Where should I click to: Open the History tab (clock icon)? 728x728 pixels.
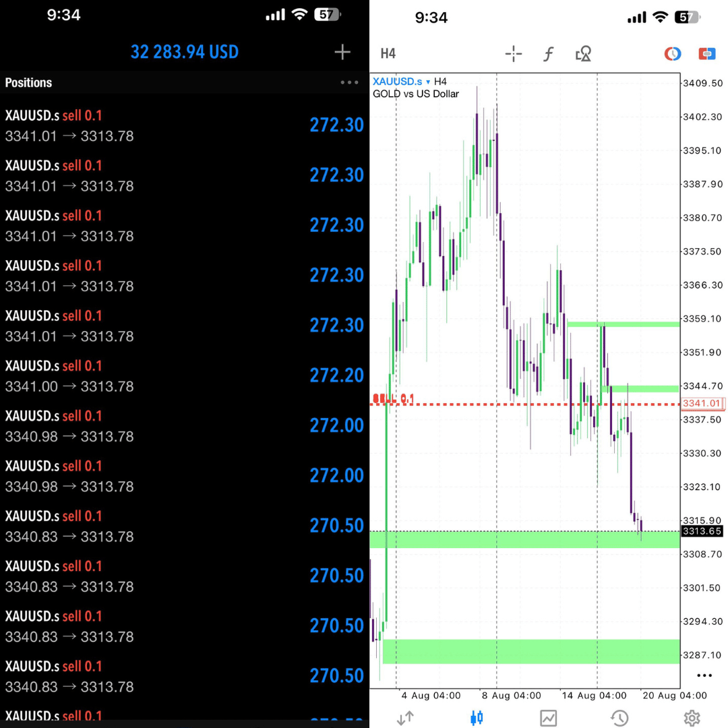[619, 718]
